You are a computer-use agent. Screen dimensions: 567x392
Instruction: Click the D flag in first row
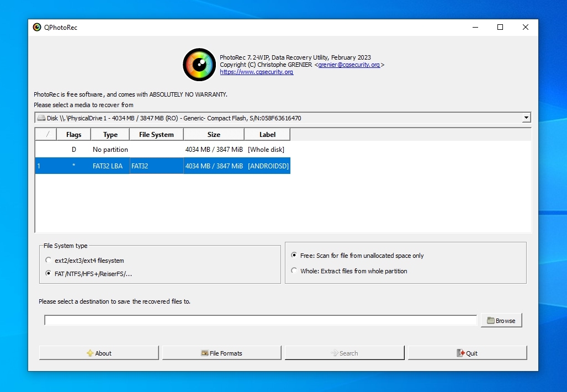pos(74,150)
